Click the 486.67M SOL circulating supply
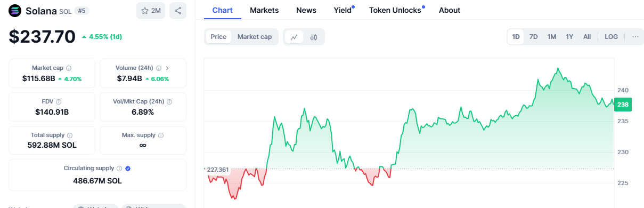This screenshot has height=208, width=644. pos(97,181)
